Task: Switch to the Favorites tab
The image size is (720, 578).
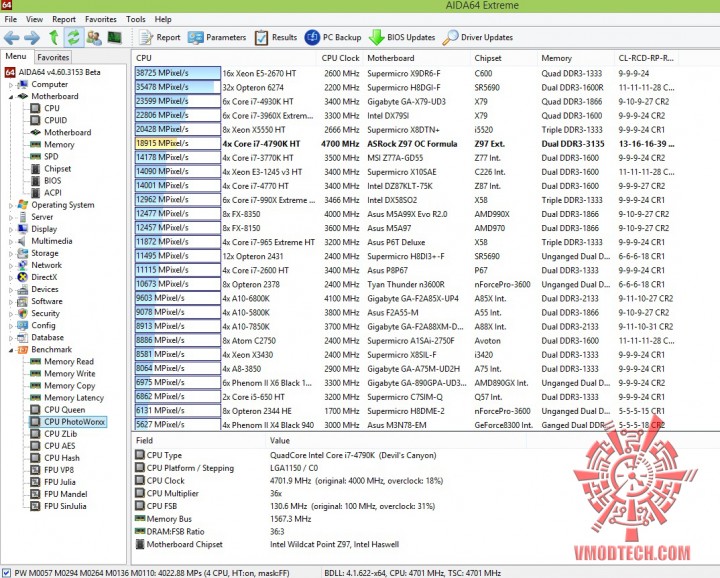Action: click(x=53, y=57)
